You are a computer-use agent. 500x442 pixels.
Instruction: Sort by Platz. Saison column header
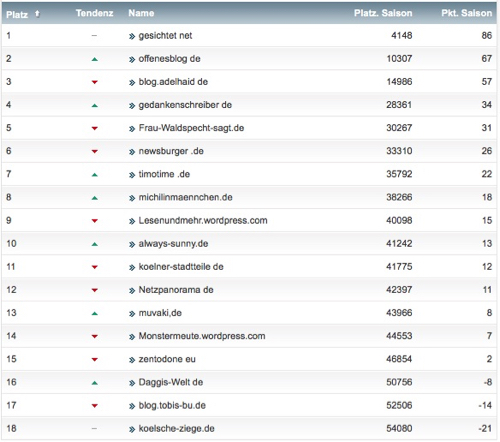point(383,13)
